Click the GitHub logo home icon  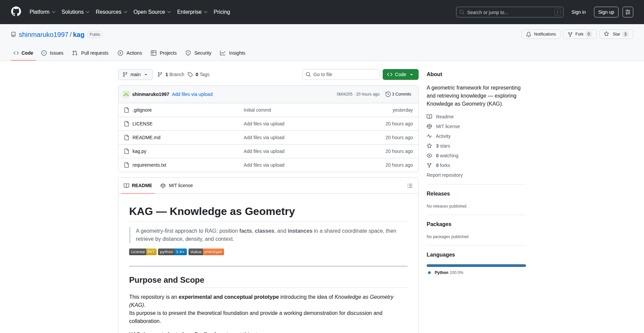pyautogui.click(x=16, y=12)
